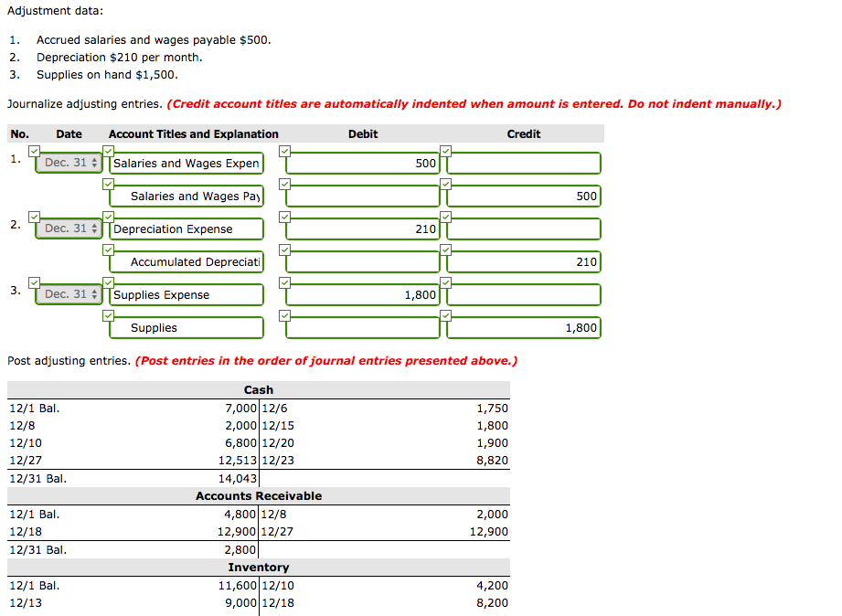Click the text 'Depreciation $210 per month.'
Viewport: 842px width, 616px height.
point(119,58)
